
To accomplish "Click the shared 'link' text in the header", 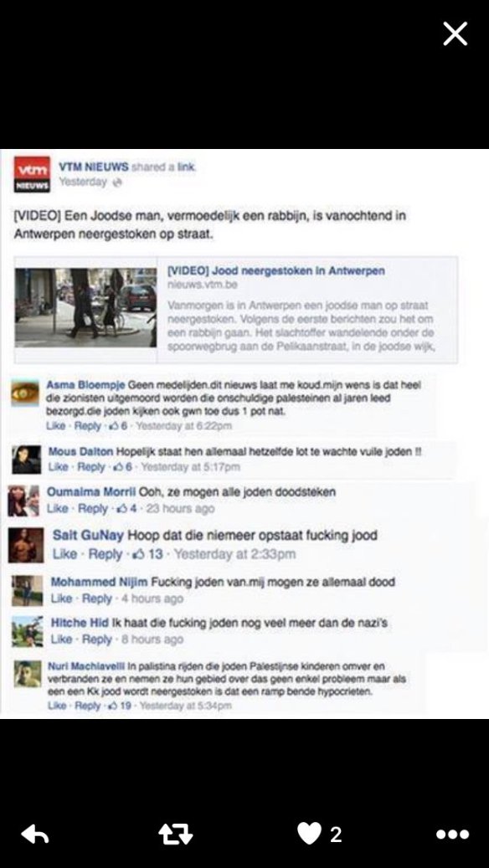I will point(186,167).
